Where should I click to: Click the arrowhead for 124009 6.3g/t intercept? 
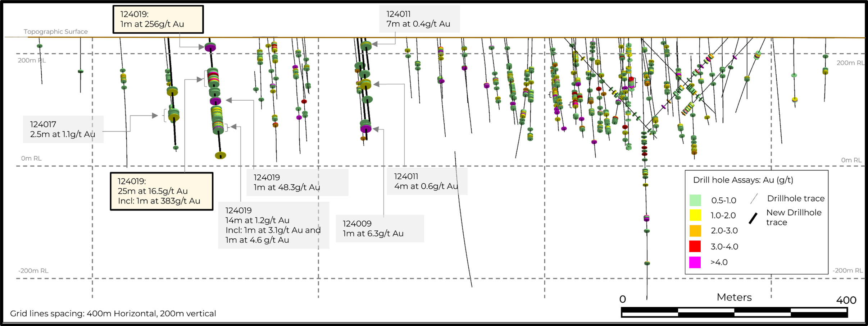point(376,129)
